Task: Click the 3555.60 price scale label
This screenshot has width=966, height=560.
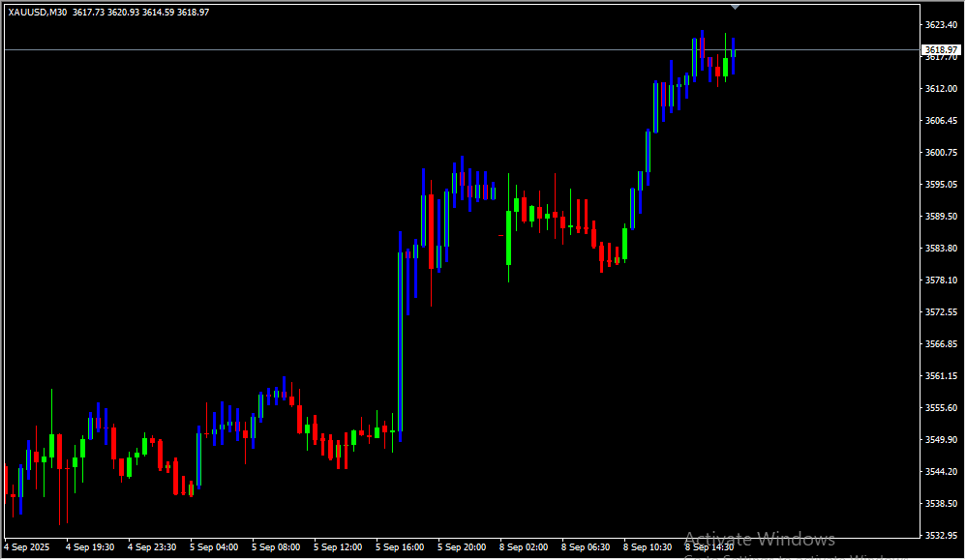Action: [x=941, y=408]
